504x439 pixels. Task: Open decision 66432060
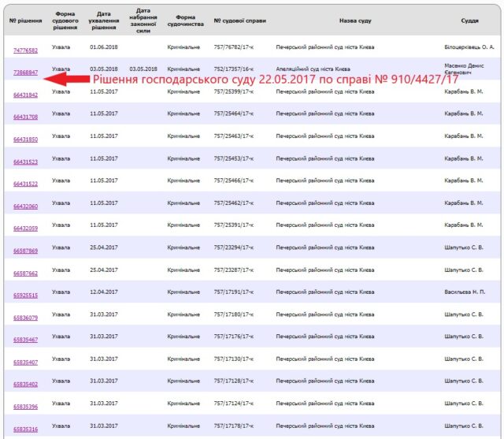25,206
